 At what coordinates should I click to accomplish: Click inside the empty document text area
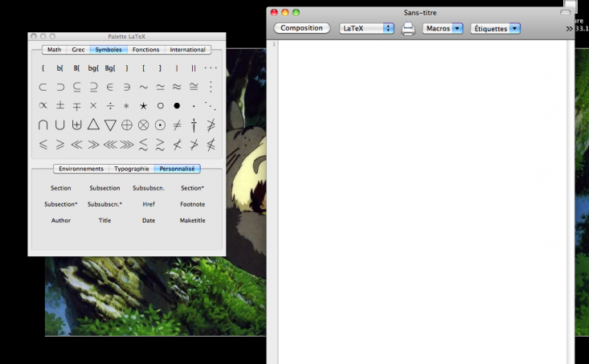(x=422, y=201)
